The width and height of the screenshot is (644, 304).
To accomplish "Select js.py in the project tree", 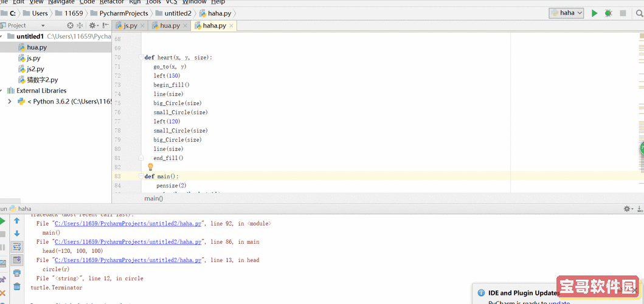I will (55, 58).
